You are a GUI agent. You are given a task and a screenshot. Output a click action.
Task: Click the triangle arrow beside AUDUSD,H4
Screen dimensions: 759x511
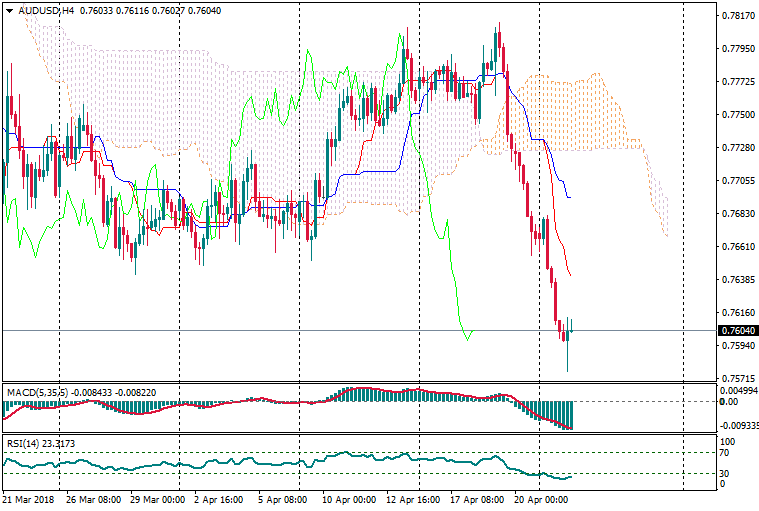(9, 9)
